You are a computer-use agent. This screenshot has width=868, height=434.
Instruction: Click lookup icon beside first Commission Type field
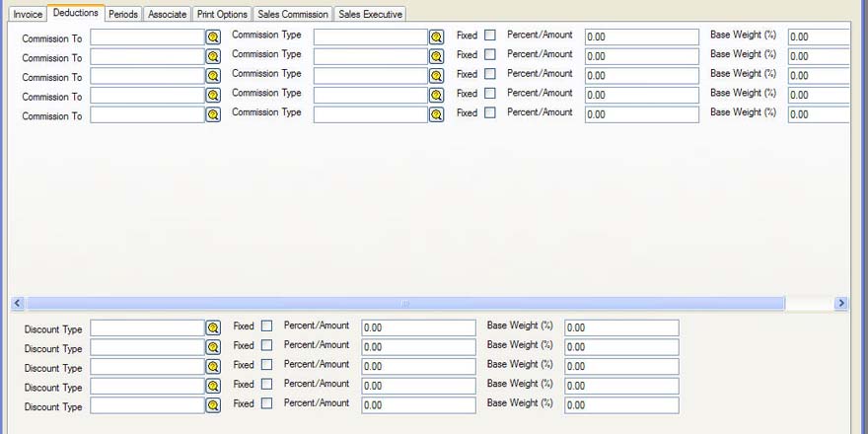(x=436, y=36)
